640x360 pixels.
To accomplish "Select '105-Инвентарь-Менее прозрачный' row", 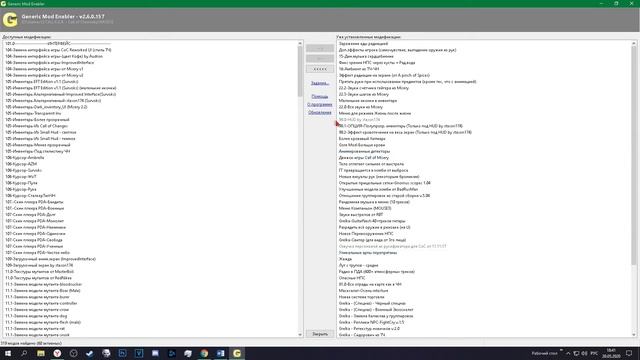I will (x=38, y=145).
